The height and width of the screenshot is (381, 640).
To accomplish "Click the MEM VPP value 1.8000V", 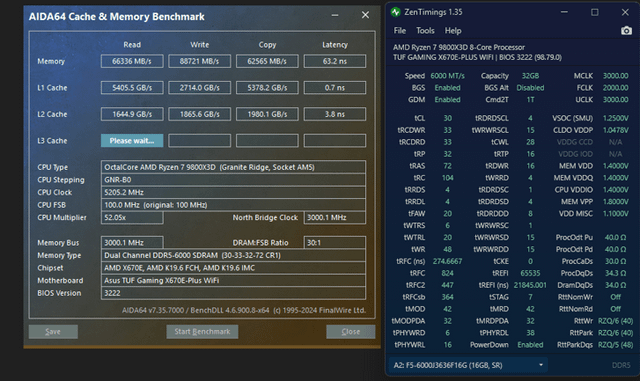I will click(616, 202).
